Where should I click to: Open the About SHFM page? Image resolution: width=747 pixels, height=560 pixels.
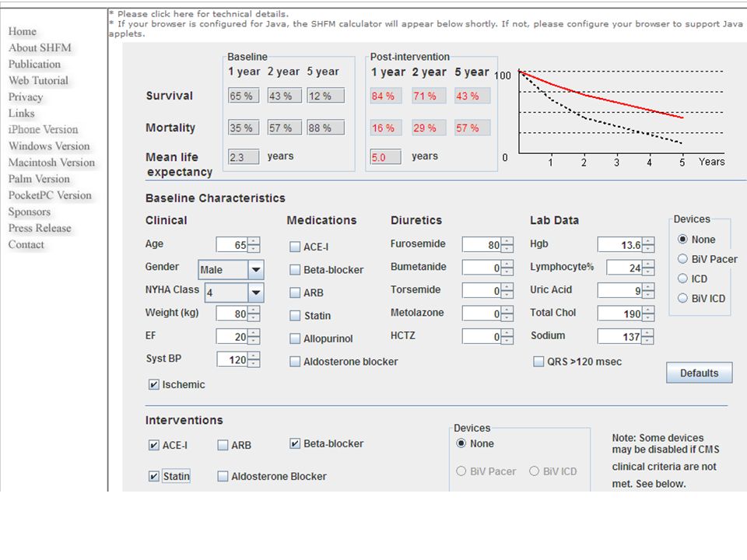click(40, 47)
